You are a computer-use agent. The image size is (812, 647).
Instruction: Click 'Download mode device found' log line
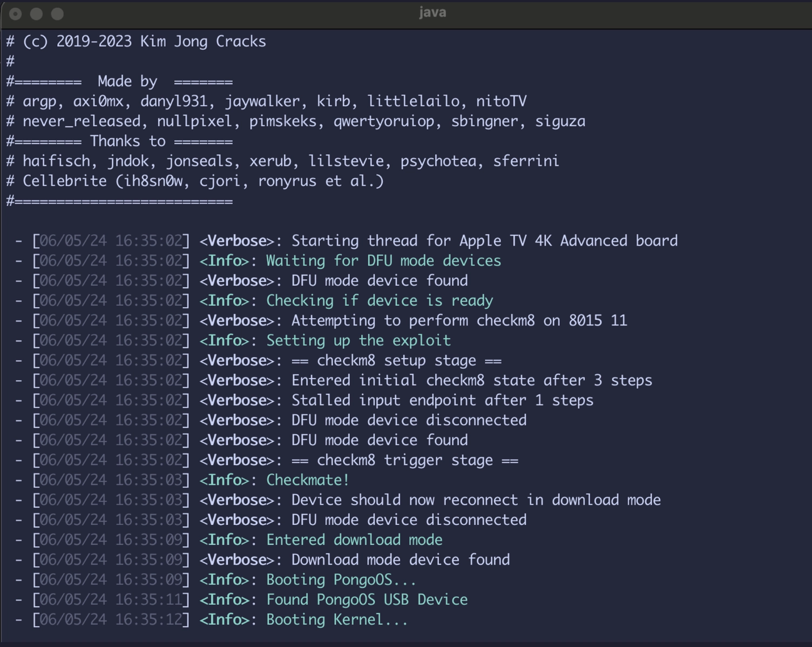[401, 560]
